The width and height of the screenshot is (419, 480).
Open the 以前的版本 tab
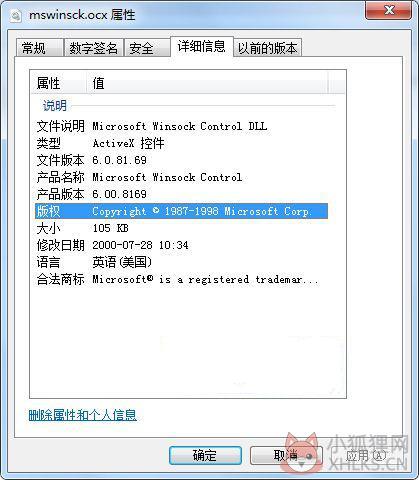(x=267, y=48)
